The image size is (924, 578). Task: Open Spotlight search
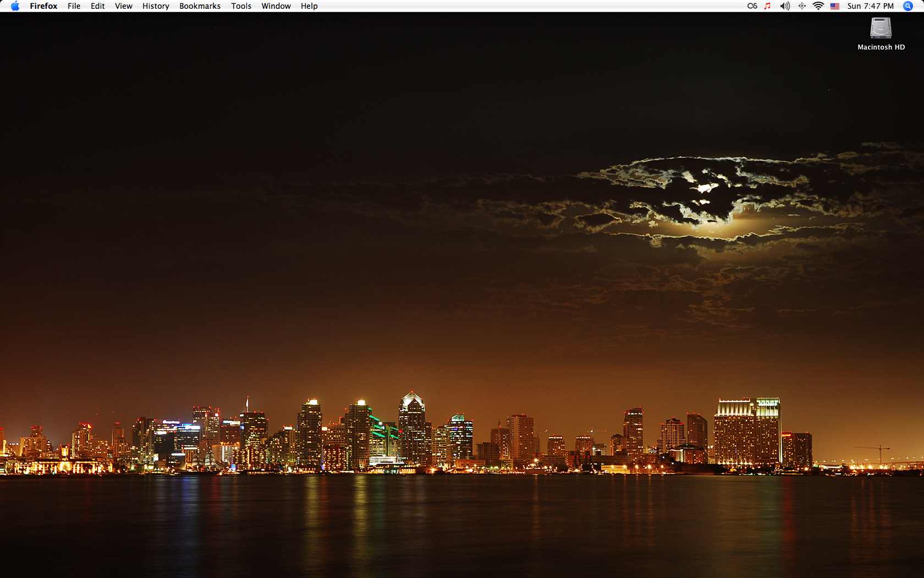[908, 6]
